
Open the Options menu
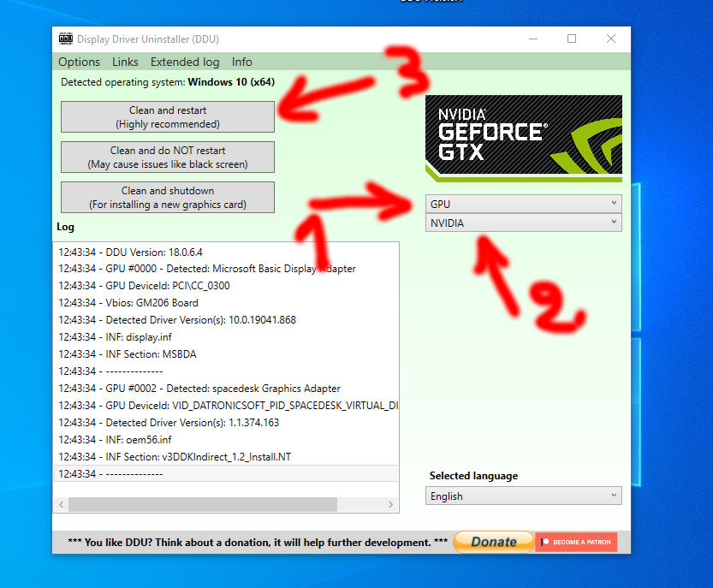pyautogui.click(x=79, y=62)
